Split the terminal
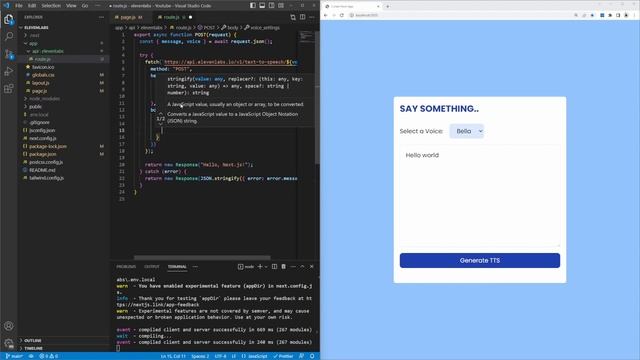 pyautogui.click(x=274, y=267)
